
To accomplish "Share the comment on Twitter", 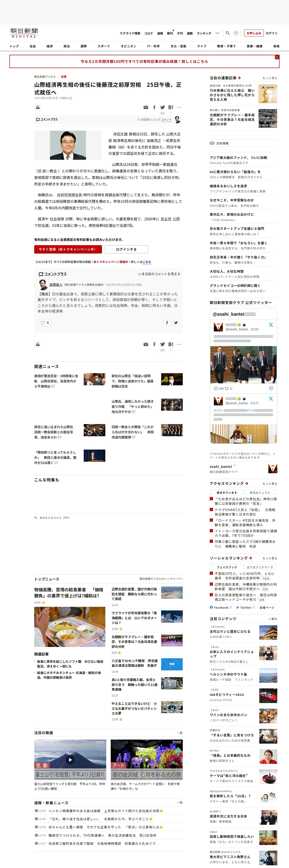I will tap(176, 322).
